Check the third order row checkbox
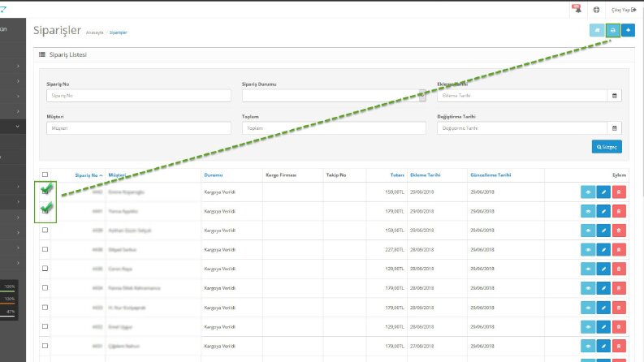This screenshot has height=362, width=644. [45, 230]
